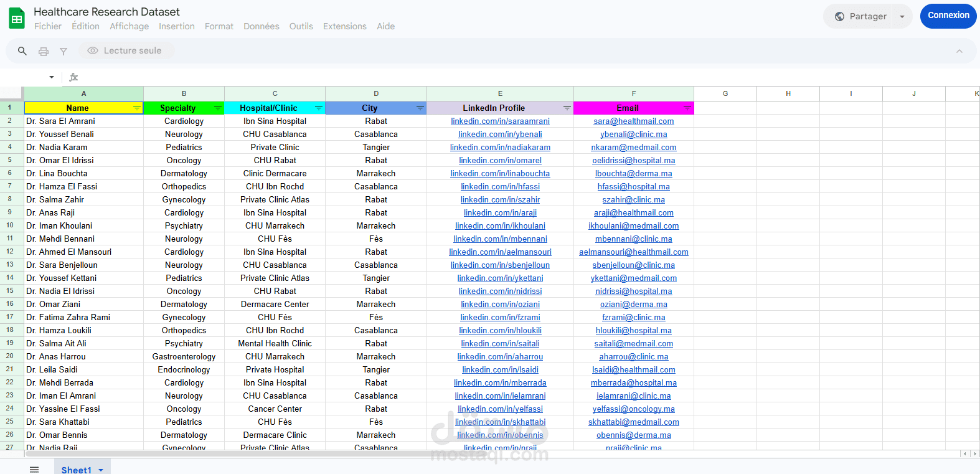Click the print icon in toolbar
The image size is (980, 474).
[44, 51]
